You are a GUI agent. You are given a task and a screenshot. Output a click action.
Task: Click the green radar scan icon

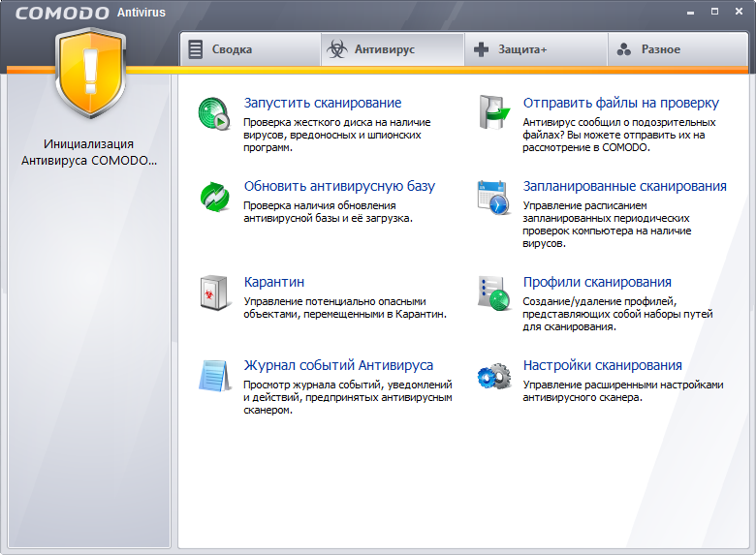point(214,113)
